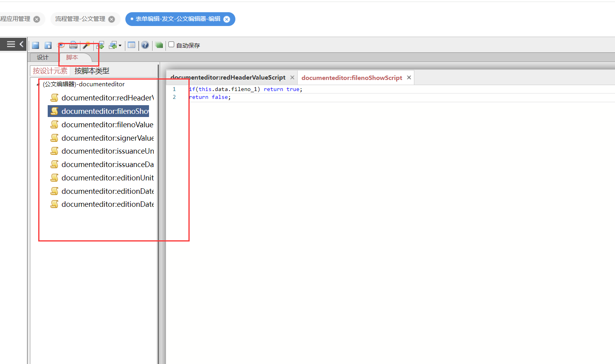Close the redHeaderValueScript editor tab
615x364 pixels.
[292, 78]
